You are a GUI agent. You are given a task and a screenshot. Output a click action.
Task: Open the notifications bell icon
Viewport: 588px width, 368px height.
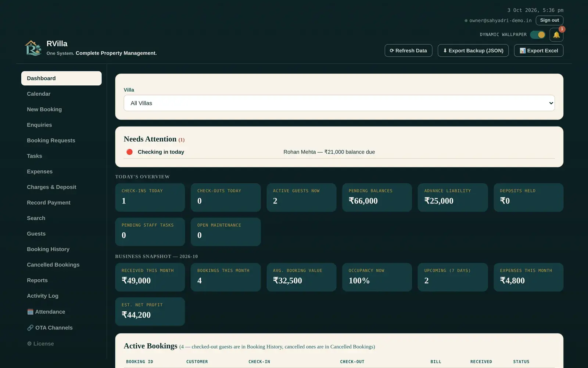tap(556, 35)
